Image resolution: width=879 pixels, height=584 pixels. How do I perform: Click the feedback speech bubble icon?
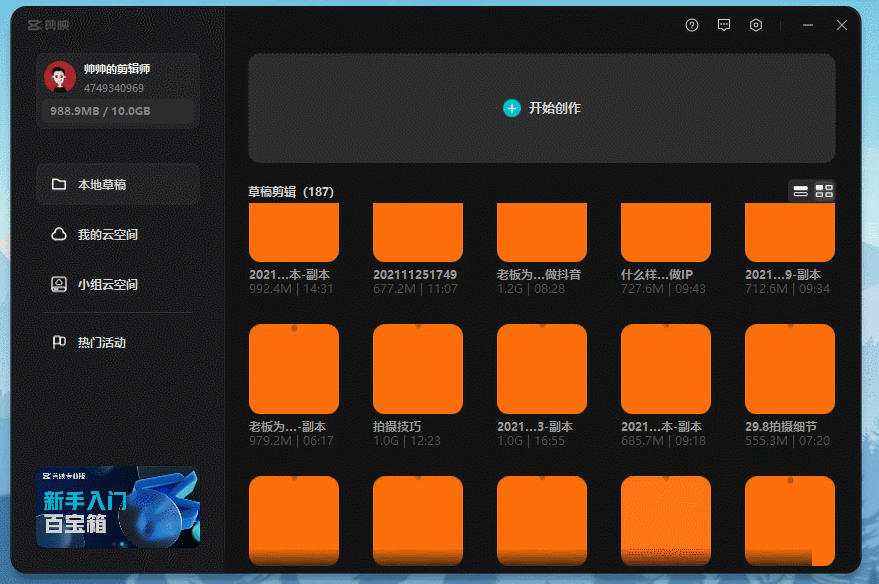pos(724,26)
